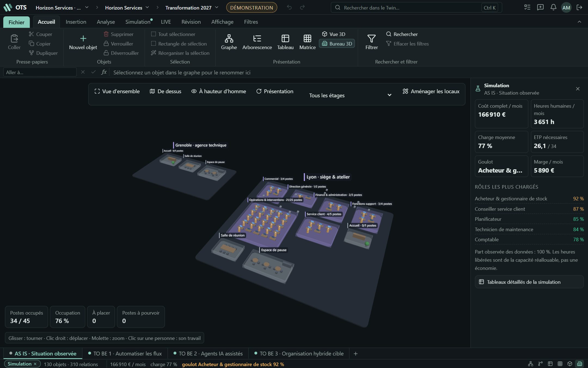Open the checklist icon in top bar
588x368 pixels.
[527, 7]
